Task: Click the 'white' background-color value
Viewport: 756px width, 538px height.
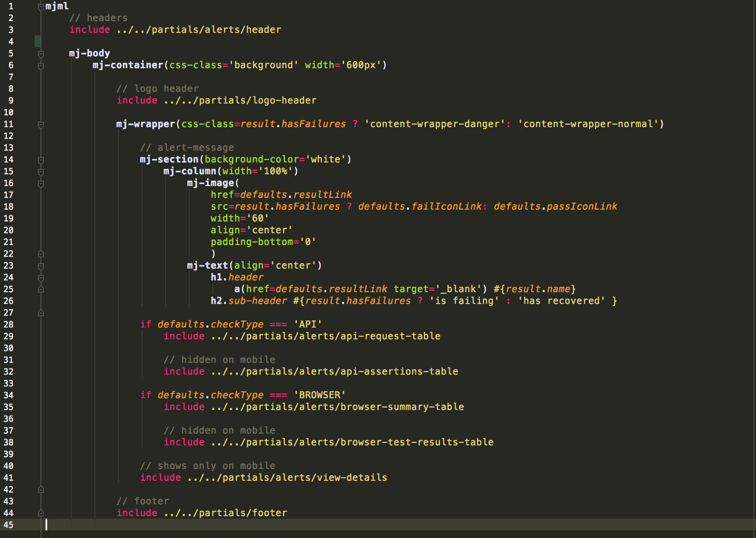Action: point(326,160)
